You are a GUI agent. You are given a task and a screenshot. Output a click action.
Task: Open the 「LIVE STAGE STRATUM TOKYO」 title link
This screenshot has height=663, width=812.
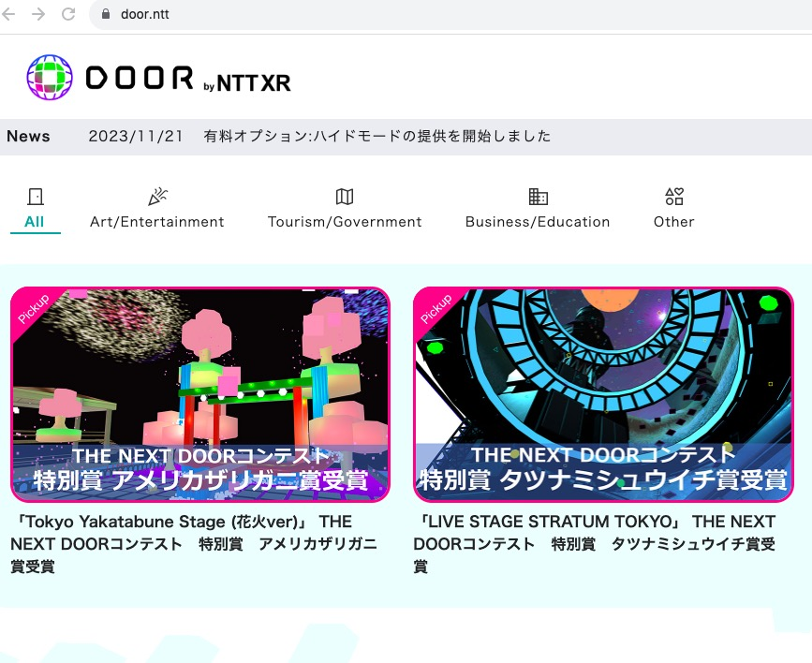pyautogui.click(x=595, y=544)
